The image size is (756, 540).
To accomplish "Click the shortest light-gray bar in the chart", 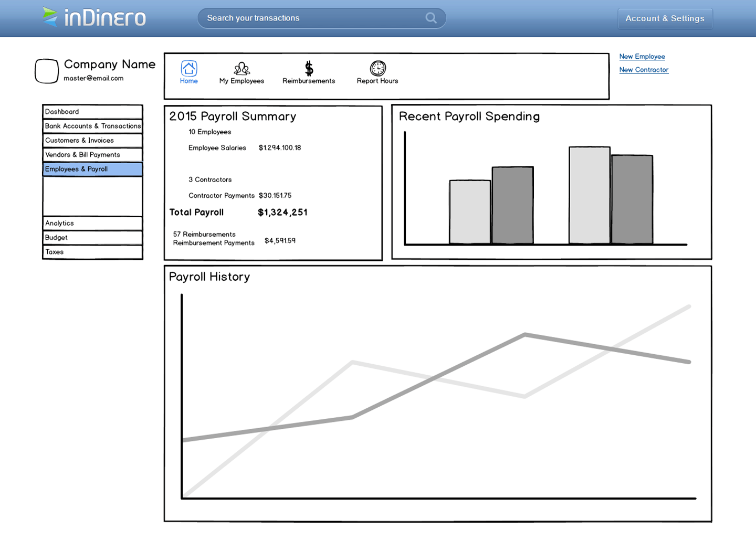I will pos(470,212).
